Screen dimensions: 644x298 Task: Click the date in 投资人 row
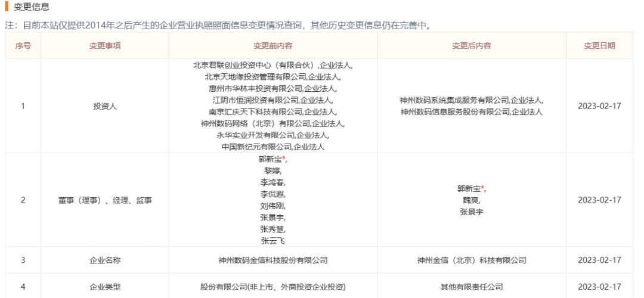click(600, 106)
